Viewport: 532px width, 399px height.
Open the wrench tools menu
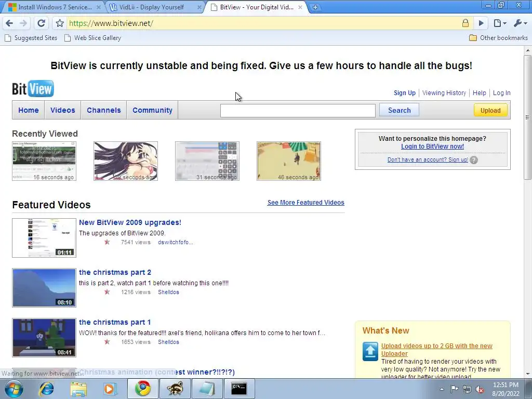click(x=521, y=23)
